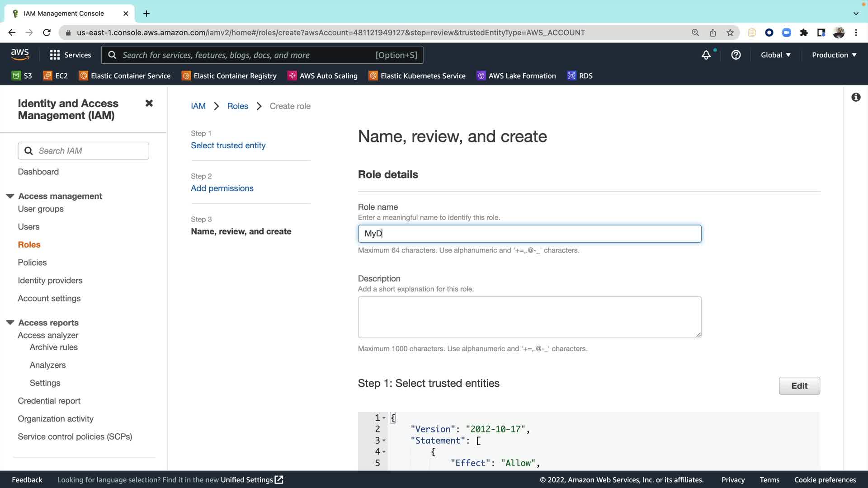Image resolution: width=868 pixels, height=488 pixels.
Task: Open the Services grid menu
Action: [x=70, y=55]
